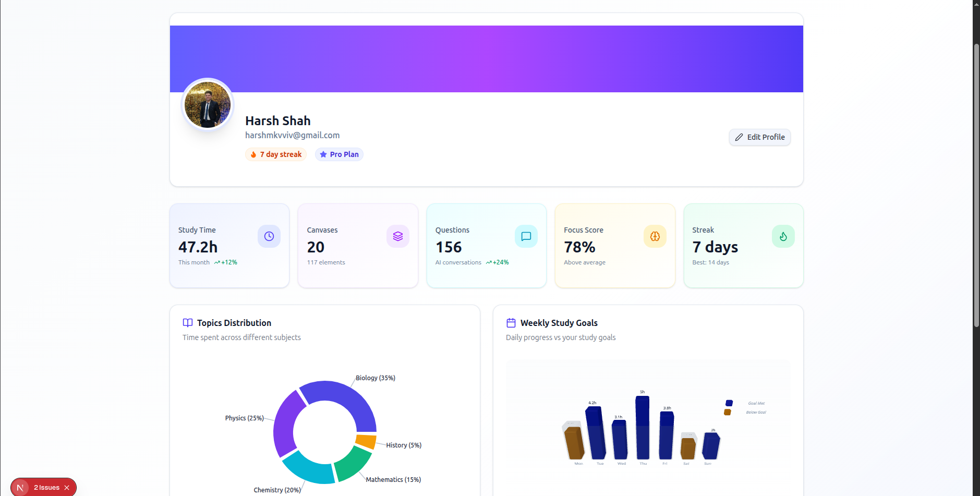
Task: Click the clock icon on Study Time card
Action: pos(269,236)
